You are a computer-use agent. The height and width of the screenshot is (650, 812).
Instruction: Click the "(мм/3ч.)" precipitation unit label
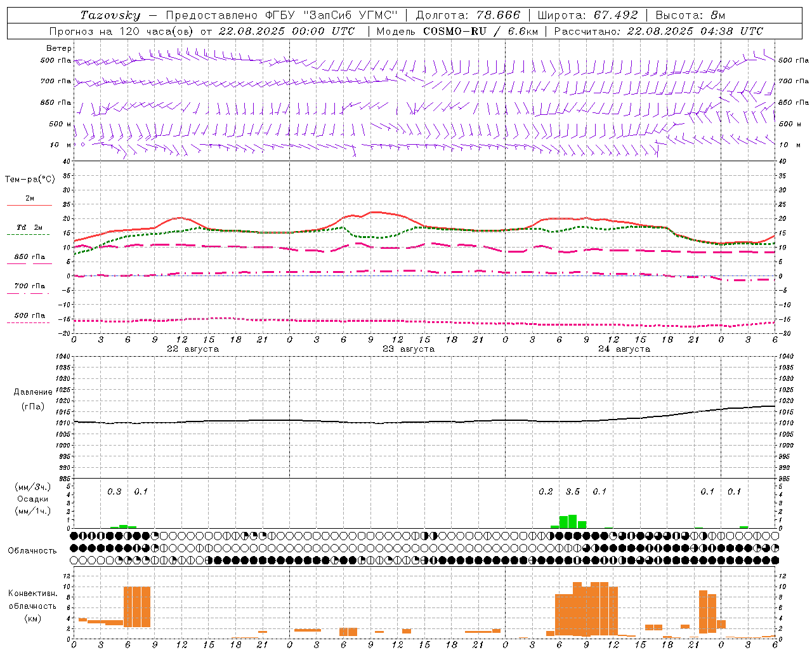[33, 487]
